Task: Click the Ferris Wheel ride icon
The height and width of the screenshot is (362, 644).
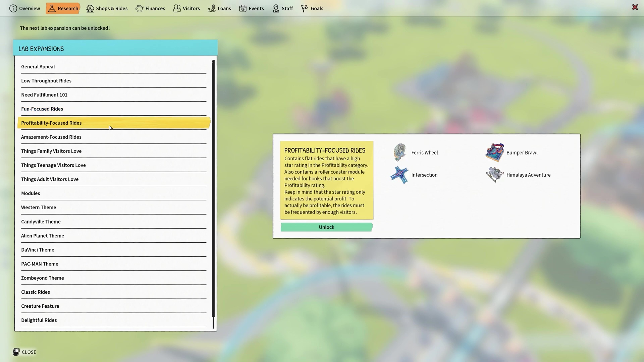Action: [399, 153]
